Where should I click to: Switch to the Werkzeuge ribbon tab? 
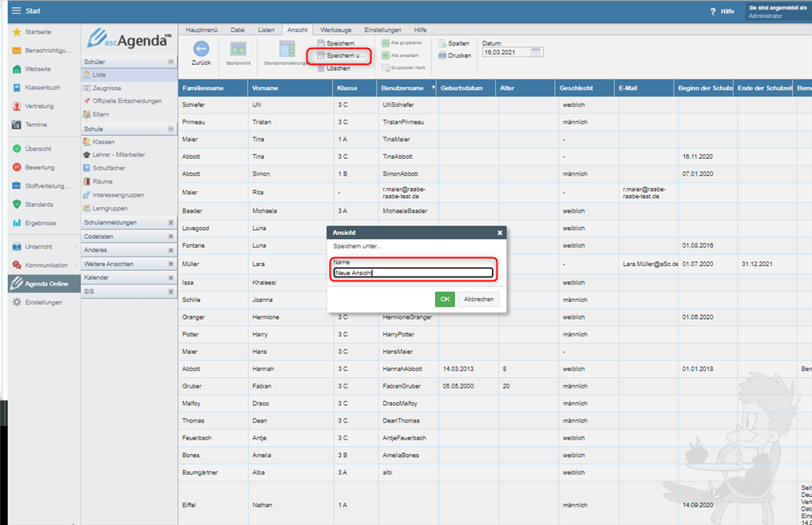(x=336, y=30)
